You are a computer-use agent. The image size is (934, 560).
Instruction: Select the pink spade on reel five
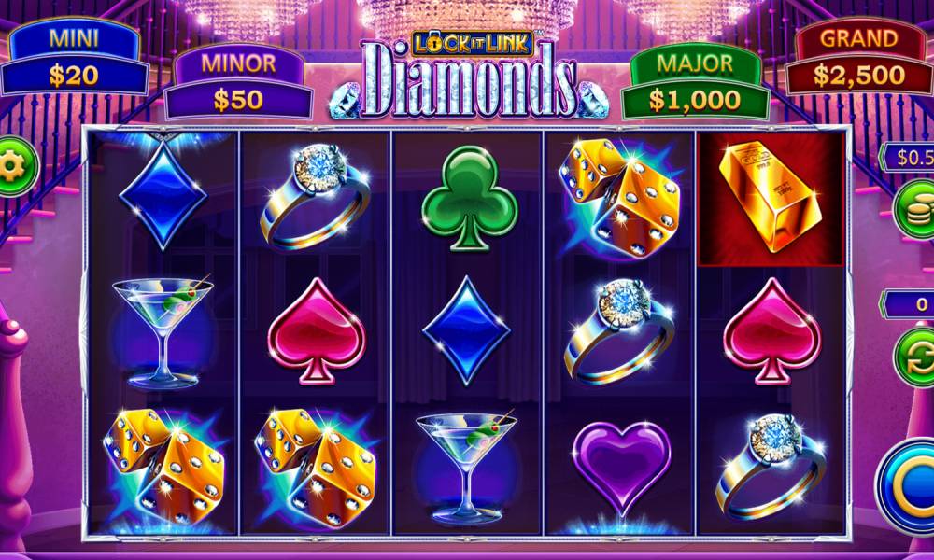(x=772, y=331)
